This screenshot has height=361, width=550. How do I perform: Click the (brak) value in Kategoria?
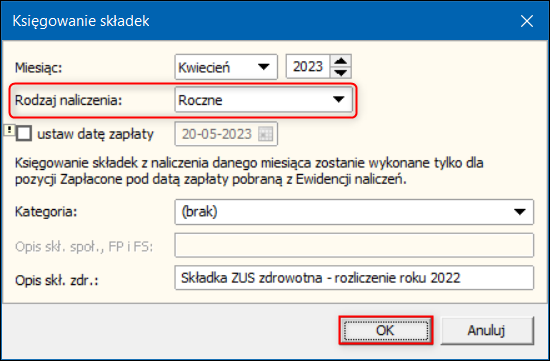pos(199,212)
